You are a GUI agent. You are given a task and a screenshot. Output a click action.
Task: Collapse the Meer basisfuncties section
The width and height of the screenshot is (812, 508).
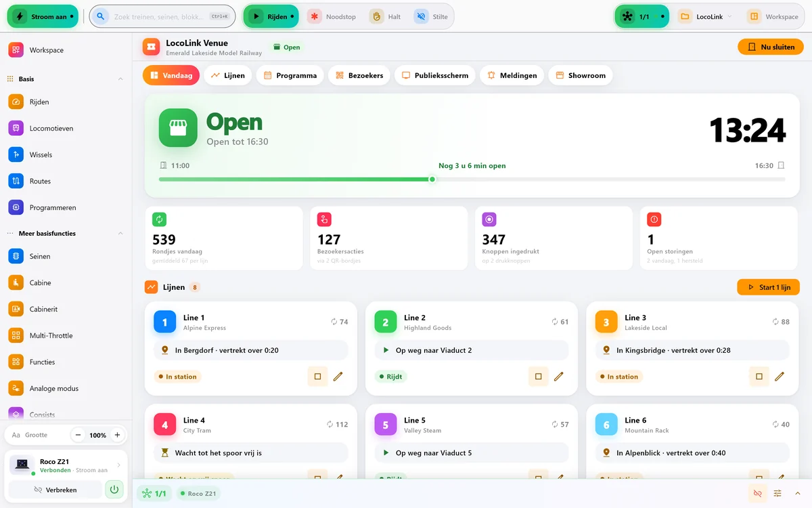pyautogui.click(x=120, y=234)
